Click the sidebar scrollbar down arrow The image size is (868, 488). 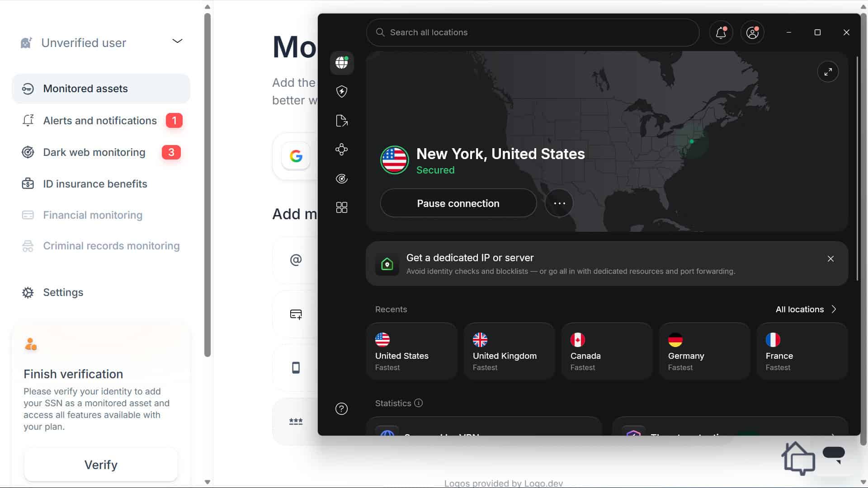(208, 482)
